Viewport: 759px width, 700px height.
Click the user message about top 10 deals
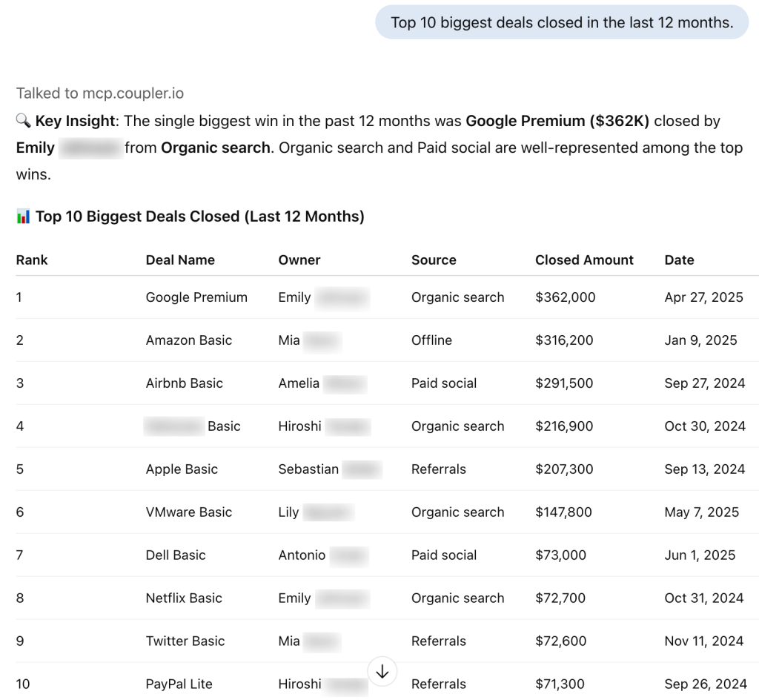click(x=562, y=22)
